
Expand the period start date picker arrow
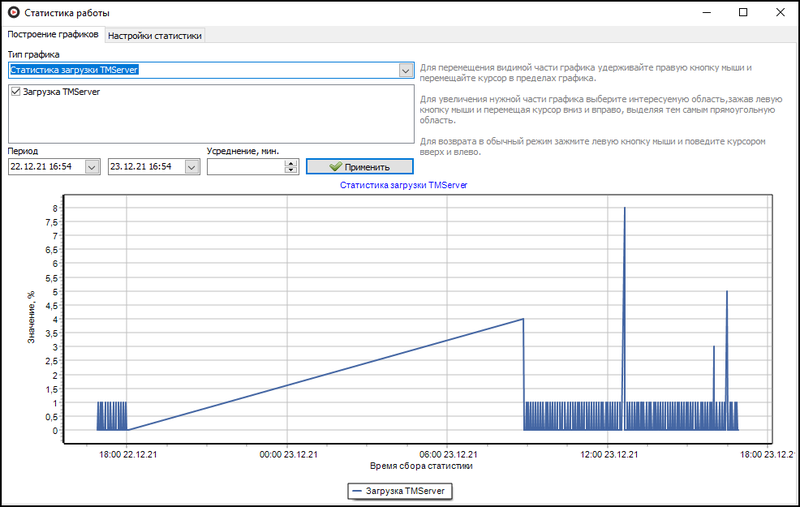pos(92,167)
